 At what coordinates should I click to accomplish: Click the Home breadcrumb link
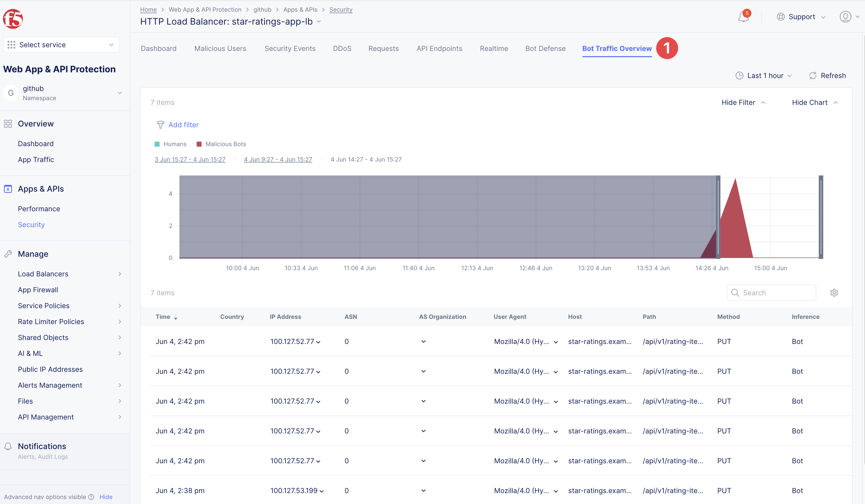point(148,10)
